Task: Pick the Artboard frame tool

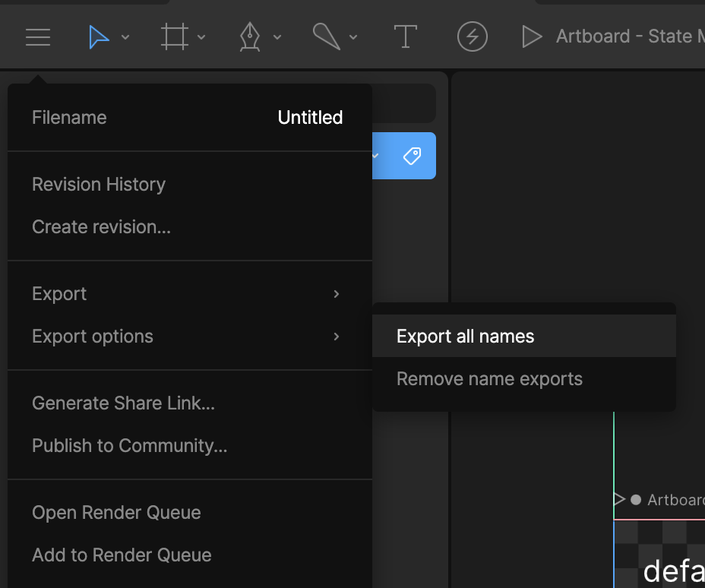Action: [x=175, y=36]
